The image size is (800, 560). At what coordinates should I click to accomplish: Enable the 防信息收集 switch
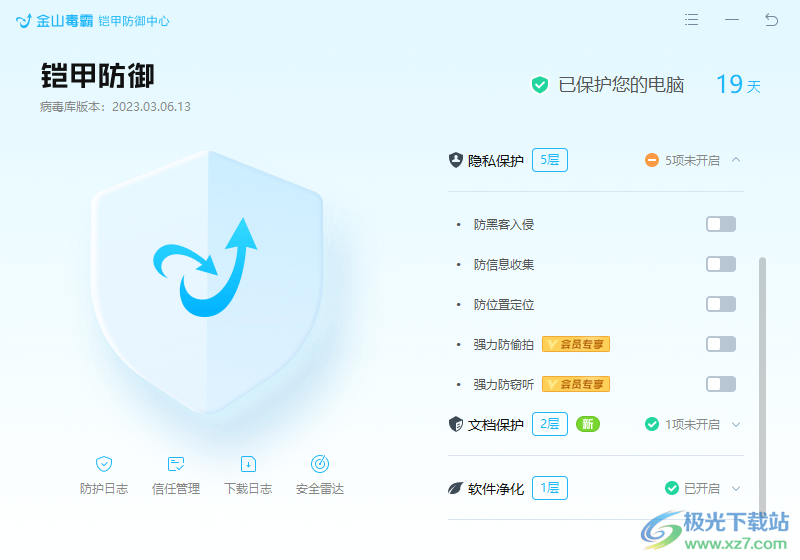tap(721, 264)
